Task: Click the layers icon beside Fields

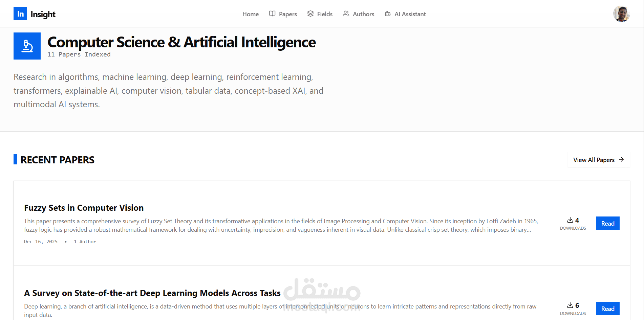Action: tap(310, 14)
